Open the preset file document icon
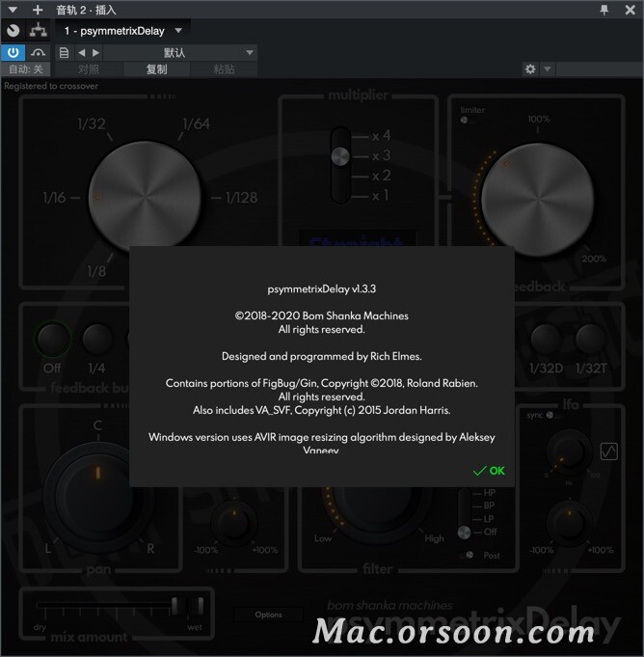644x657 pixels. [64, 53]
